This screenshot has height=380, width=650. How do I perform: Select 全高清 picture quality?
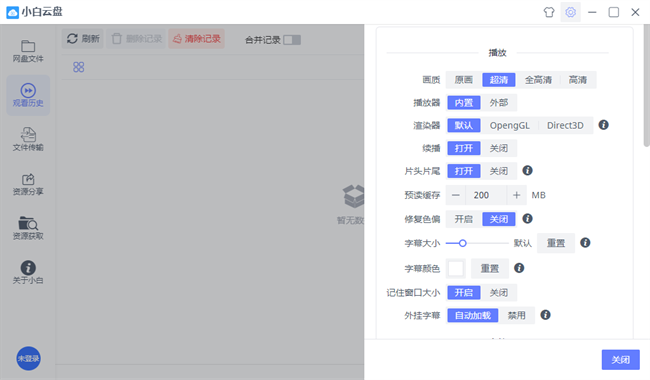tap(538, 80)
